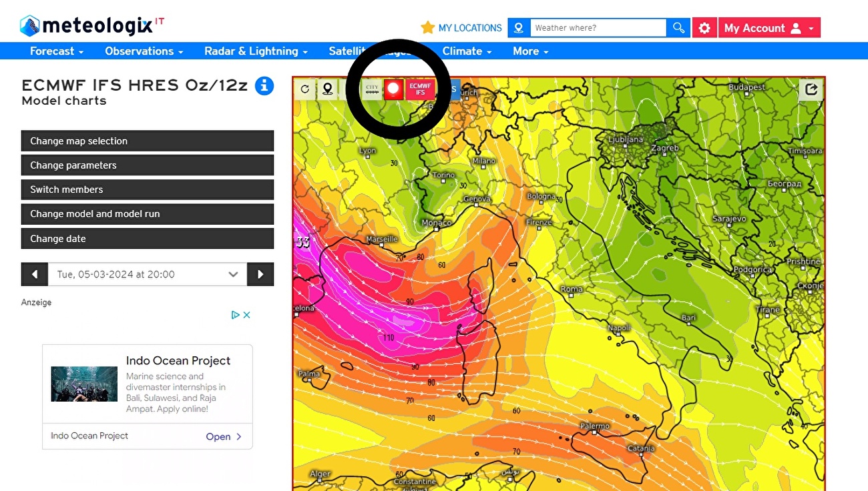Open Climate menu
868x491 pixels.
pos(467,51)
